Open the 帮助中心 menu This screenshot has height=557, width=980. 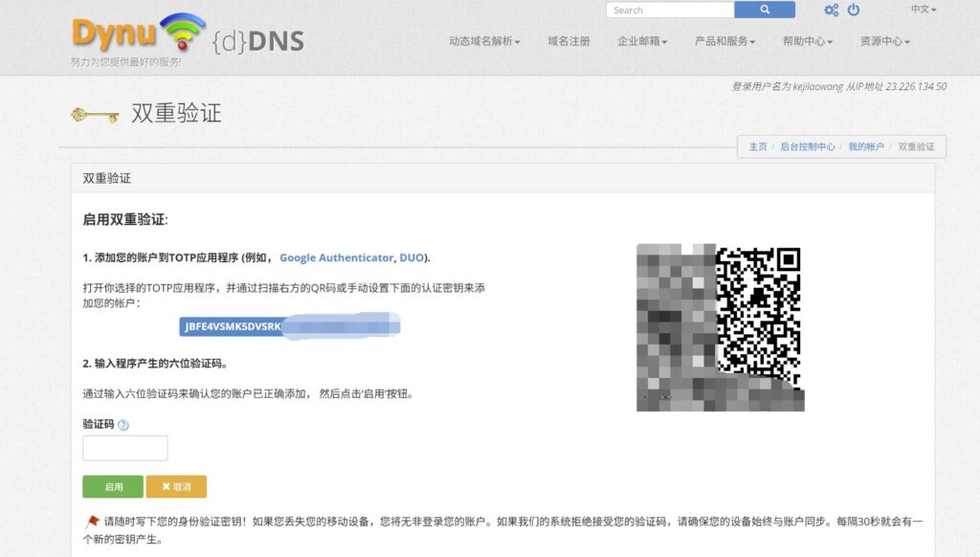click(x=807, y=42)
